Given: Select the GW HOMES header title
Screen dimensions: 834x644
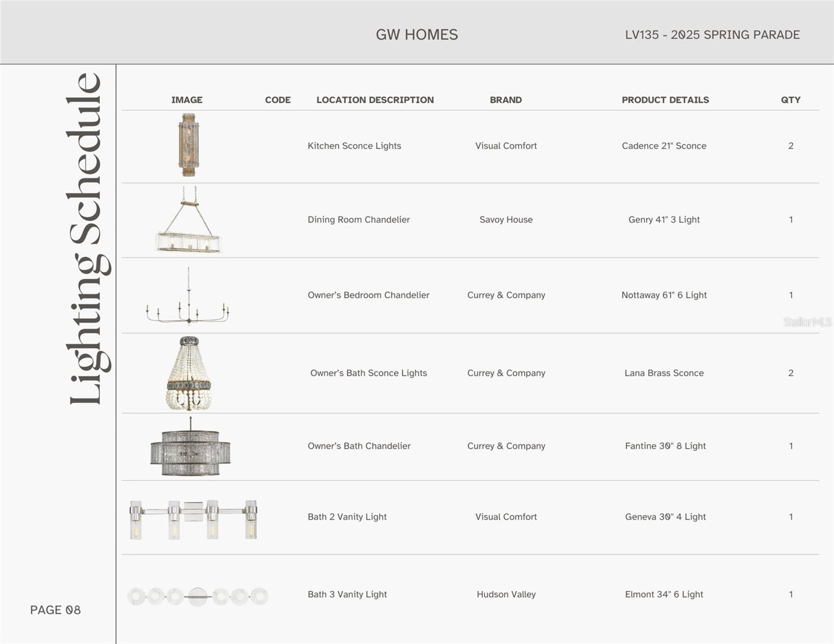Looking at the screenshot, I should coord(417,34).
